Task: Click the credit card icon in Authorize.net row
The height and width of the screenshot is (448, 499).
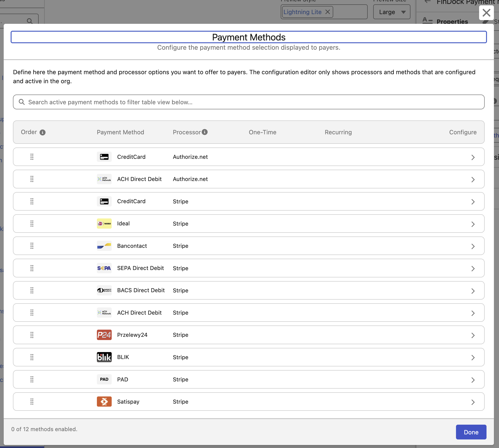Action: pyautogui.click(x=104, y=157)
